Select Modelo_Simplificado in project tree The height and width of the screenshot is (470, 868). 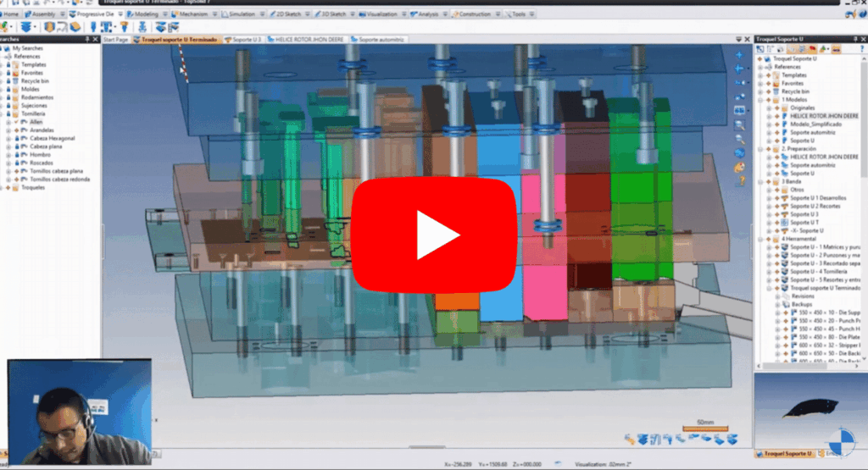point(815,124)
